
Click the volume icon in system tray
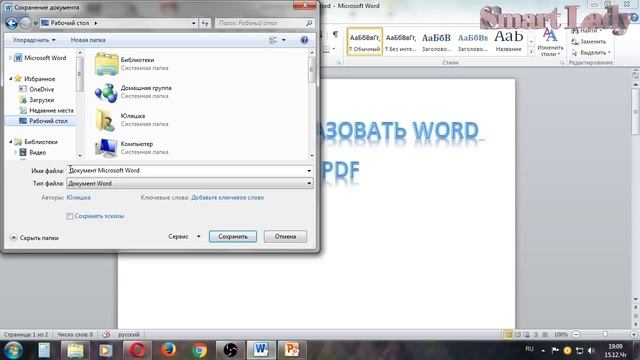coord(591,350)
